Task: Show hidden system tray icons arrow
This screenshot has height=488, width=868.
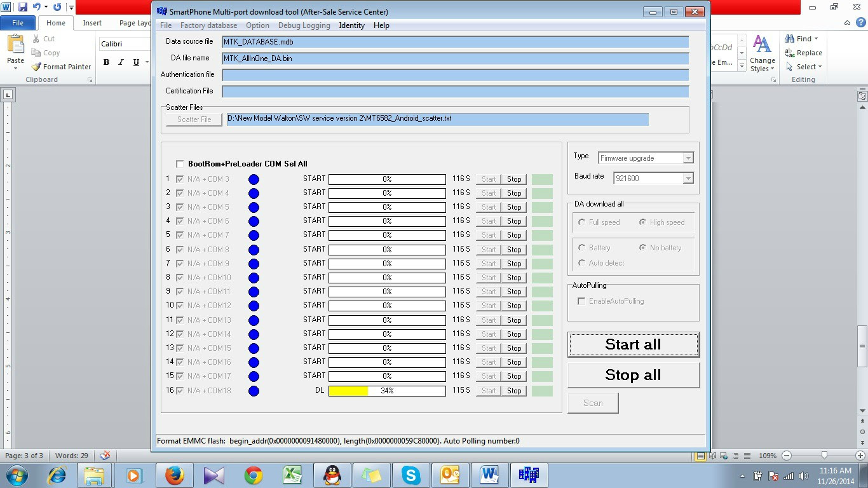Action: click(x=743, y=475)
